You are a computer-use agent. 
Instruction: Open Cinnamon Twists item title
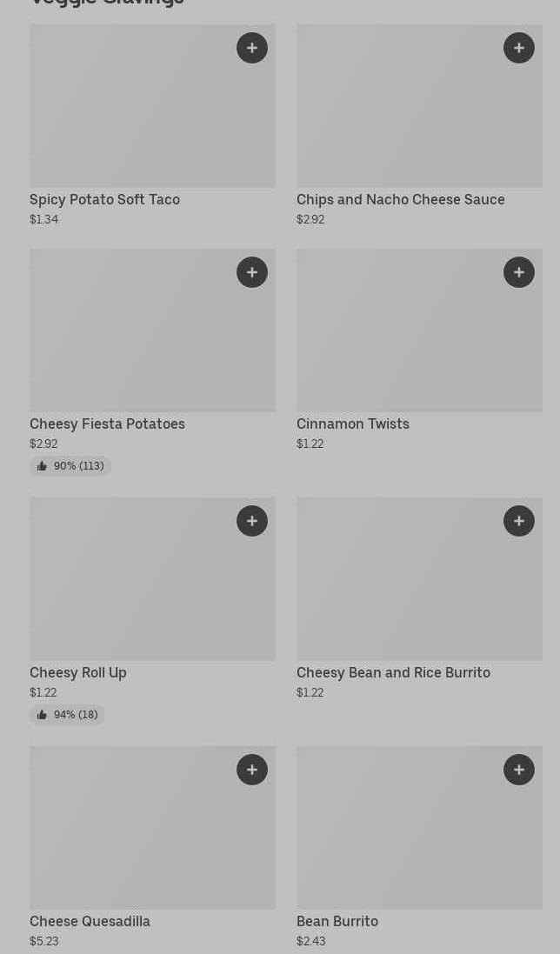pyautogui.click(x=352, y=424)
